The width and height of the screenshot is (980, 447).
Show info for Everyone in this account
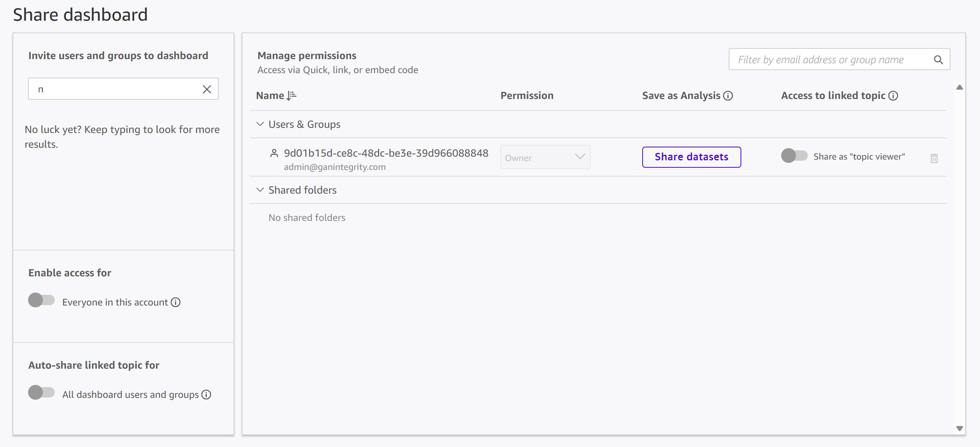pos(176,302)
